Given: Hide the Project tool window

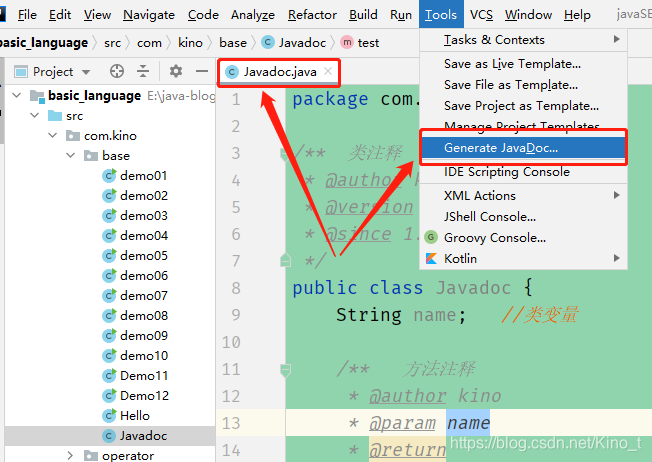Looking at the screenshot, I should (x=202, y=72).
